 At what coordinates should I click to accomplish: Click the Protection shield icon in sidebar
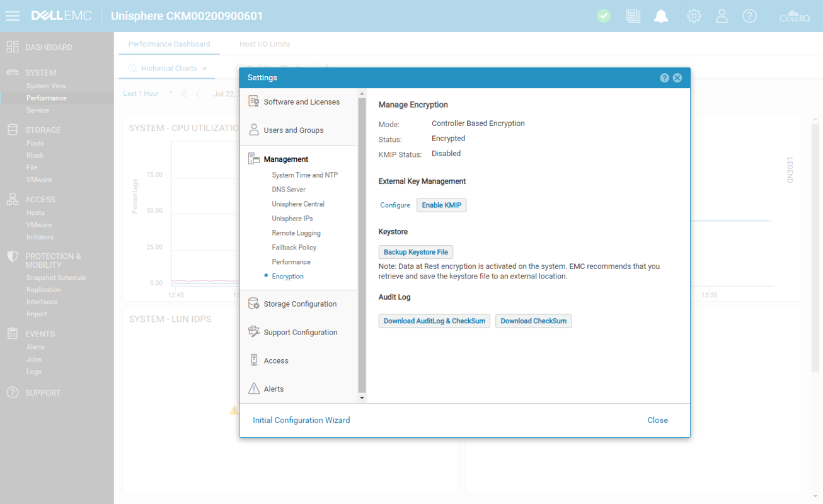[x=12, y=256]
